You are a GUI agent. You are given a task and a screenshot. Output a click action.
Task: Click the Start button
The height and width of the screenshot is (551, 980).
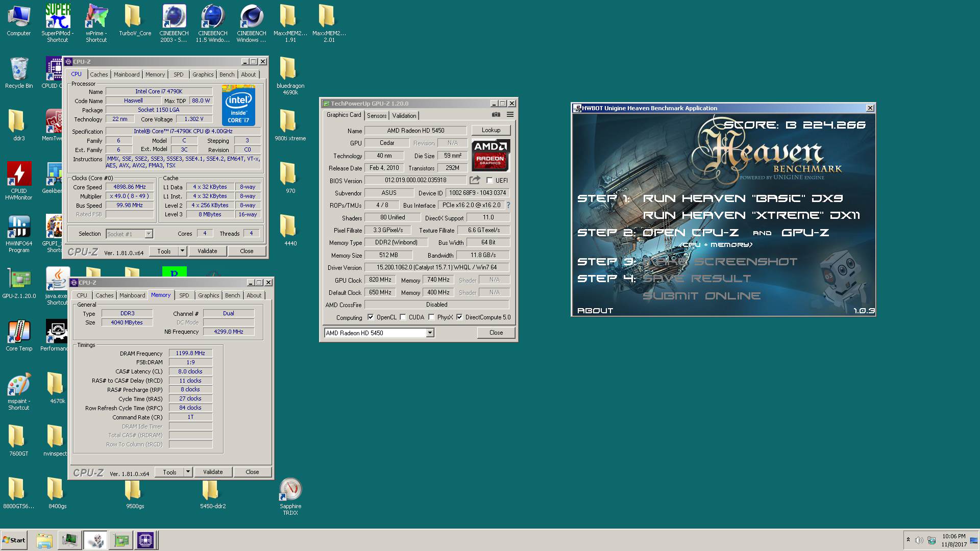coord(14,540)
